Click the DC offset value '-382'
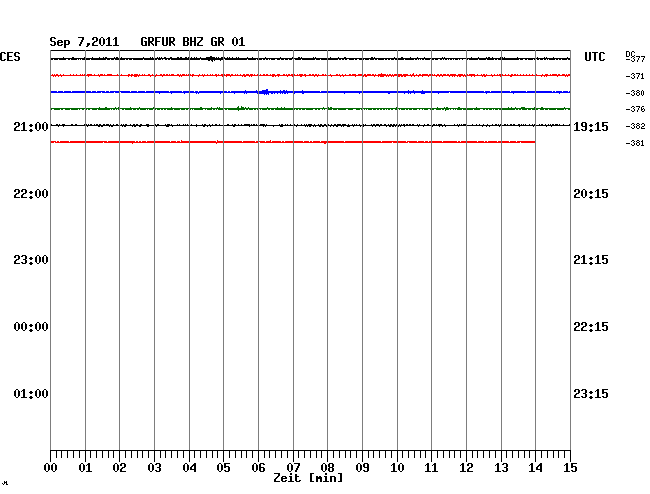 tap(635, 126)
